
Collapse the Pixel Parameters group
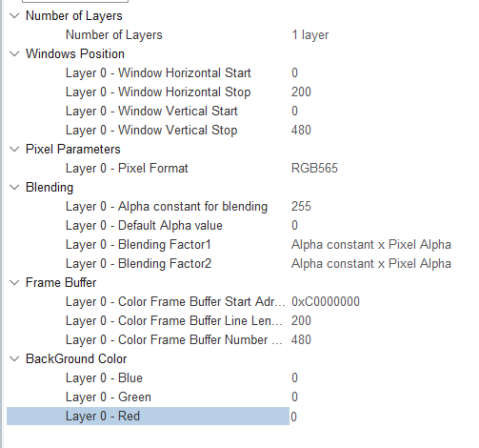(x=14, y=149)
